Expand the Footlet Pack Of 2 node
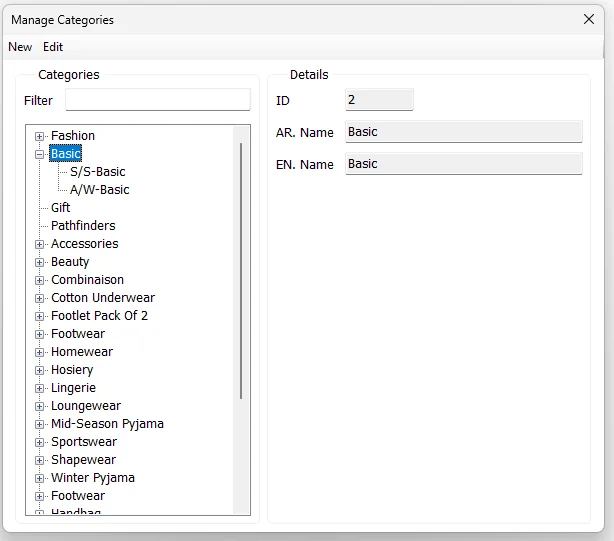614x541 pixels. pyautogui.click(x=39, y=316)
